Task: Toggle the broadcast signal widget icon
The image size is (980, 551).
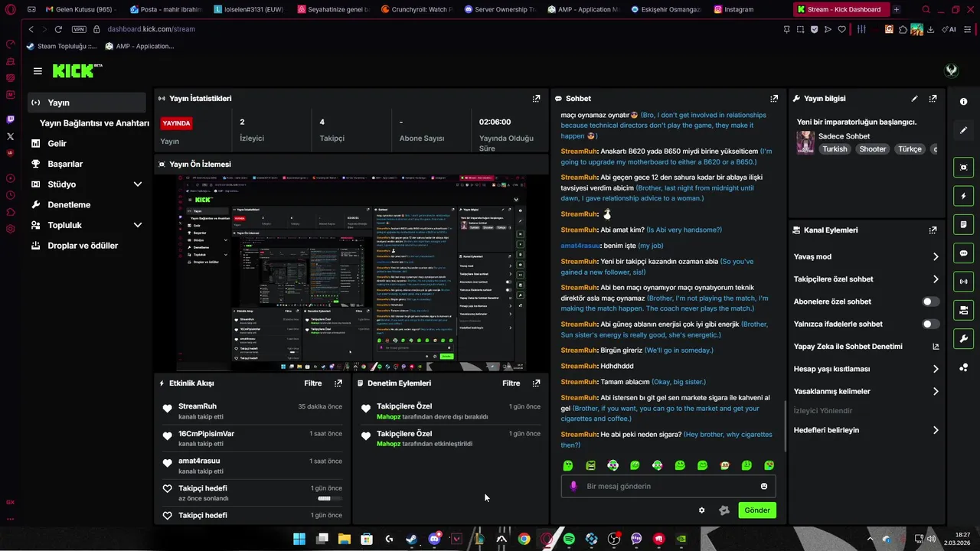Action: 963,282
